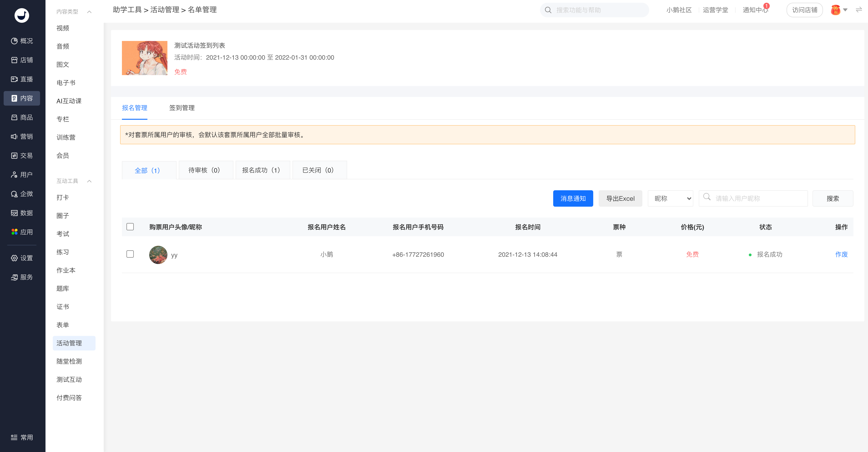The height and width of the screenshot is (452, 868).
Task: Collapse the 内容类型 section chevron
Action: (x=89, y=12)
